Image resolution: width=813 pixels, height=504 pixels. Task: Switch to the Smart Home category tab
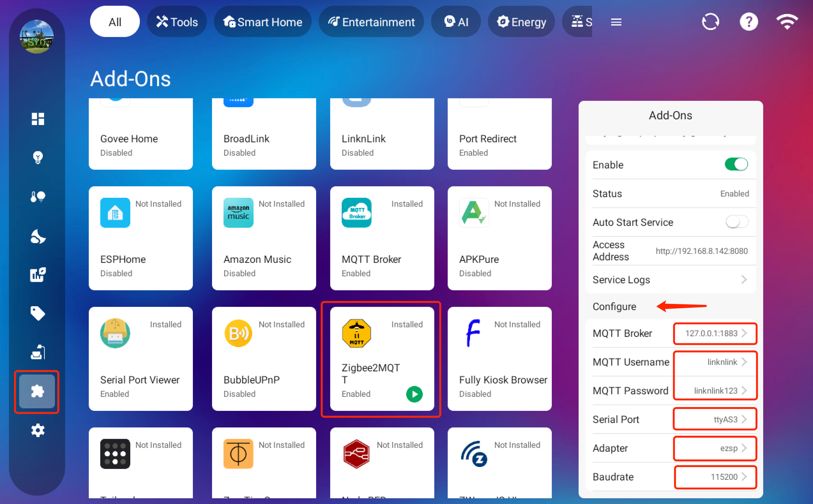pyautogui.click(x=263, y=22)
